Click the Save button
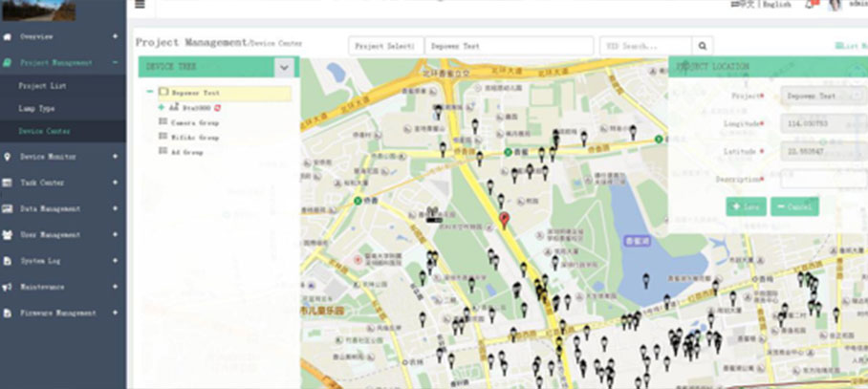Screen dimensions: 868x389 click(x=747, y=206)
